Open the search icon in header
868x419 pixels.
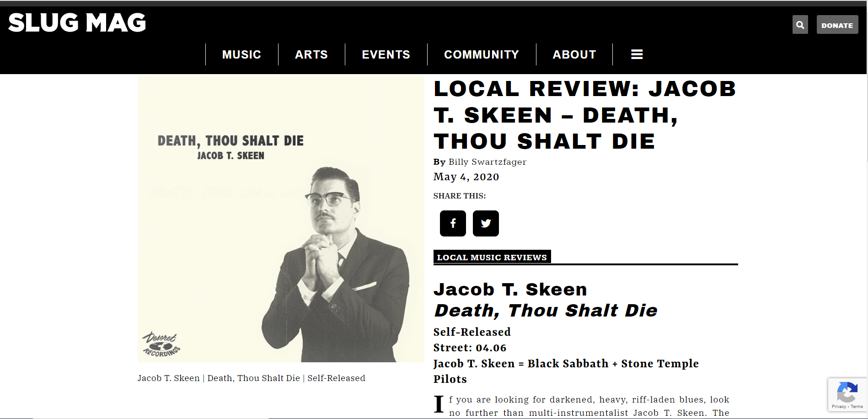[x=800, y=25]
